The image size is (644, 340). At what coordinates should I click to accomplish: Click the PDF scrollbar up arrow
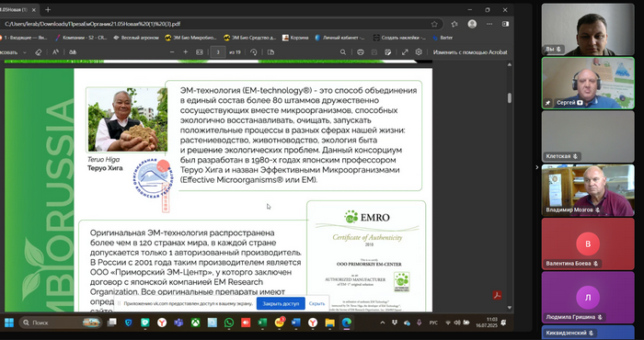coord(510,64)
